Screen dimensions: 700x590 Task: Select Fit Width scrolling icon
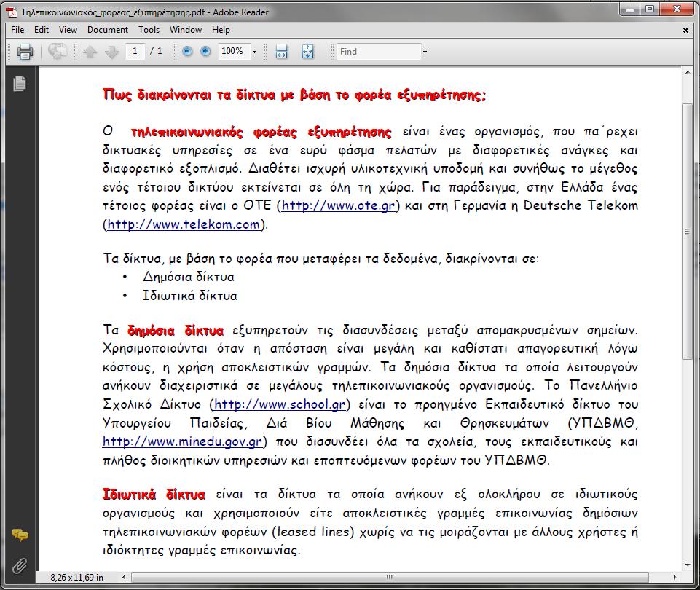pyautogui.click(x=281, y=52)
